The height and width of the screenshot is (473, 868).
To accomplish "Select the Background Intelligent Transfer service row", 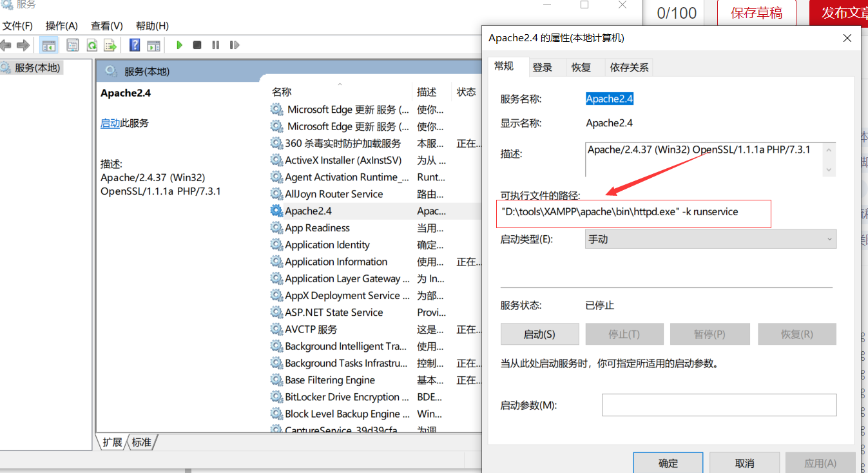I will (375, 346).
